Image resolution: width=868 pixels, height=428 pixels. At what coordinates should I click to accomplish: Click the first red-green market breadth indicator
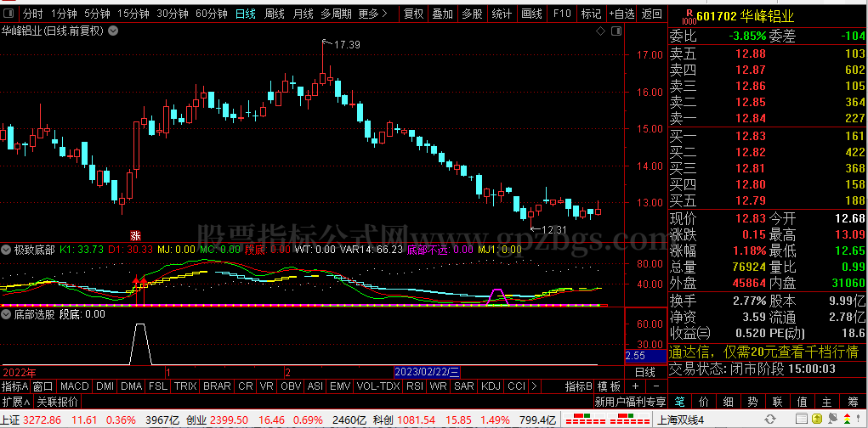click(584, 419)
